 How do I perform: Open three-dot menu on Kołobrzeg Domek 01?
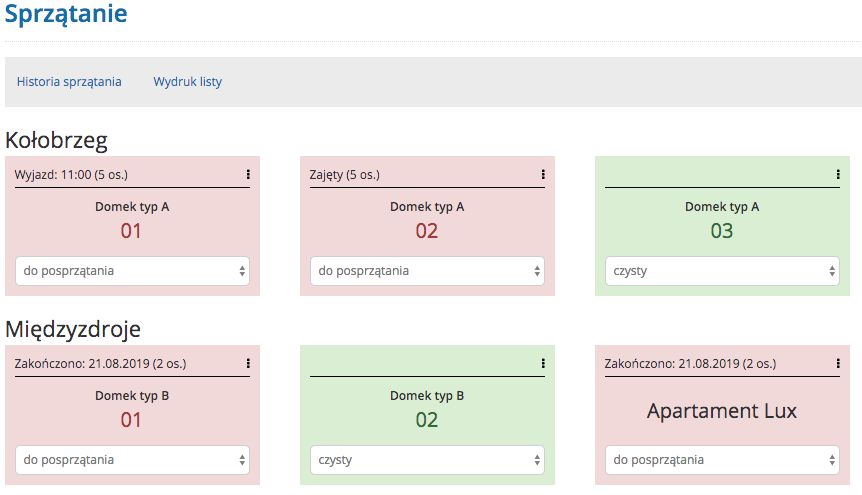point(248,174)
